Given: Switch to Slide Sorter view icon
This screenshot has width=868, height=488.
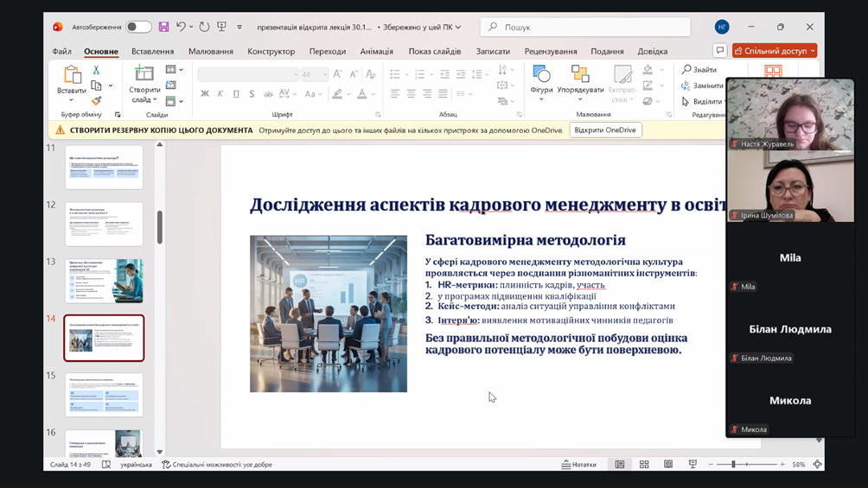Looking at the screenshot, I should [x=644, y=465].
